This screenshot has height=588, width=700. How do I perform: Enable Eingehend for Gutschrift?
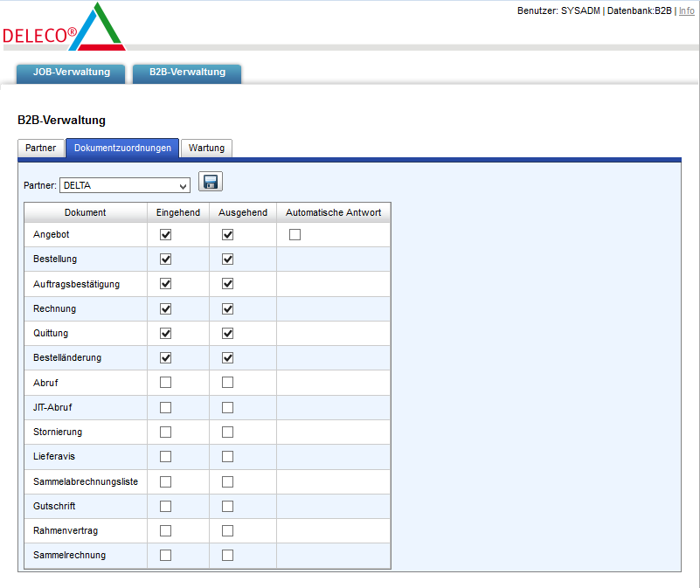tap(166, 506)
